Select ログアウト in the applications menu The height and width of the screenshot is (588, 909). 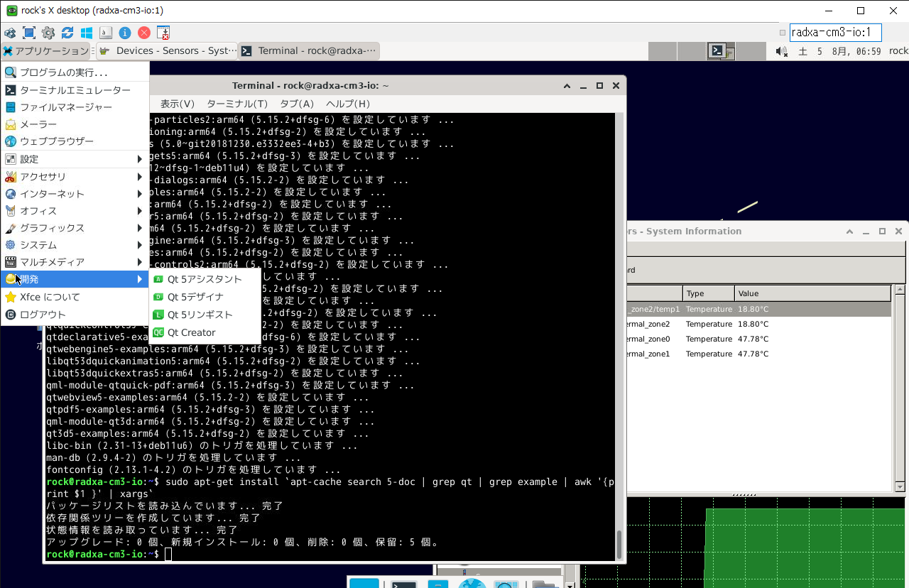coord(43,315)
